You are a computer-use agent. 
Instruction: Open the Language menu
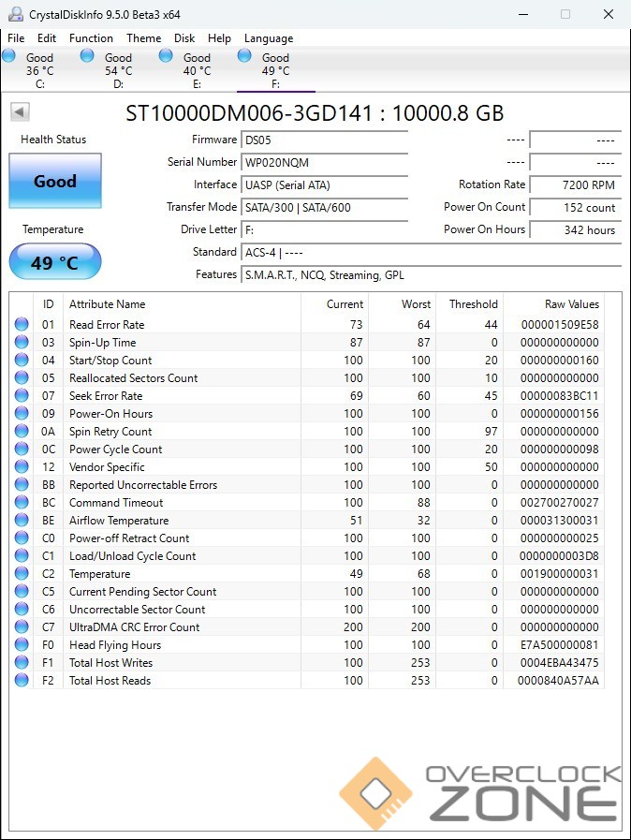(269, 38)
